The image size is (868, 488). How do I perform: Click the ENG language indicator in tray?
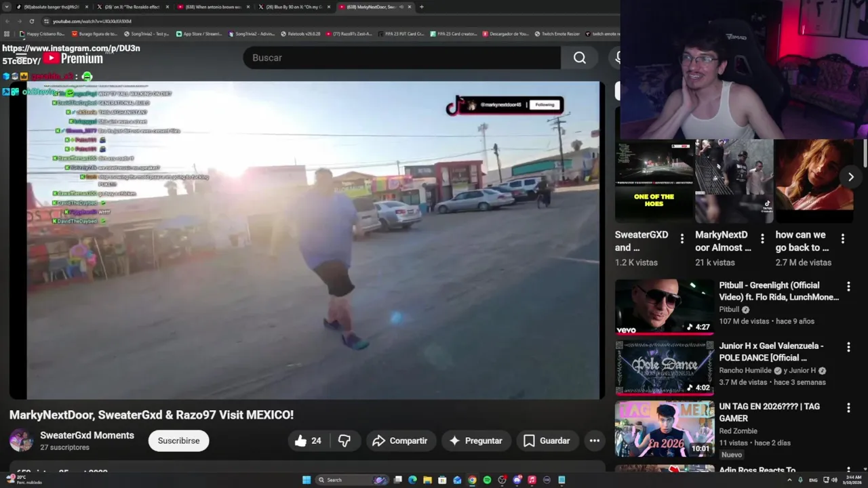pos(813,480)
